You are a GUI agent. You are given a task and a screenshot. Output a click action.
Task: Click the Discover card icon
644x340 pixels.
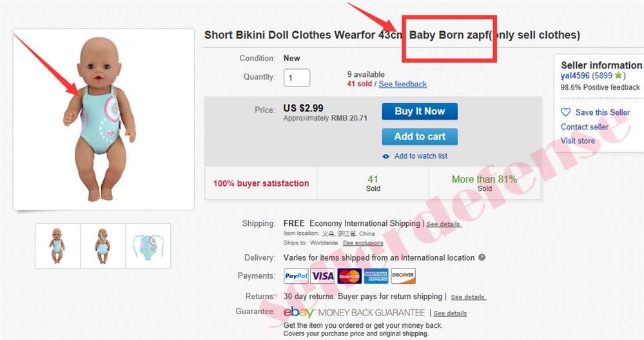[403, 276]
